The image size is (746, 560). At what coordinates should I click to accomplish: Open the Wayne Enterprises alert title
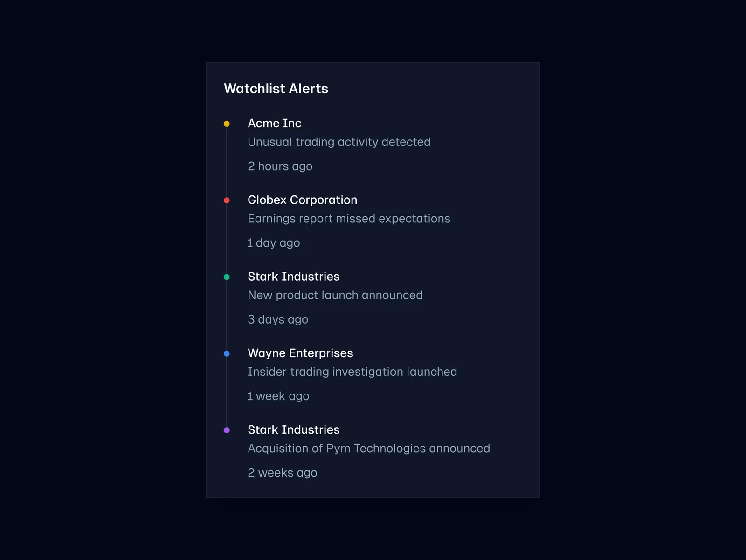(x=300, y=353)
